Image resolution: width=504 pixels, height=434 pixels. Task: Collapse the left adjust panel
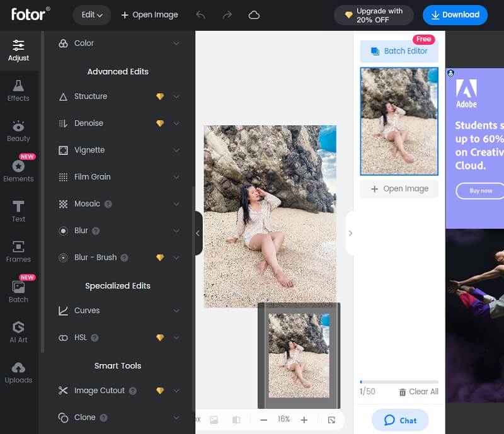click(198, 233)
